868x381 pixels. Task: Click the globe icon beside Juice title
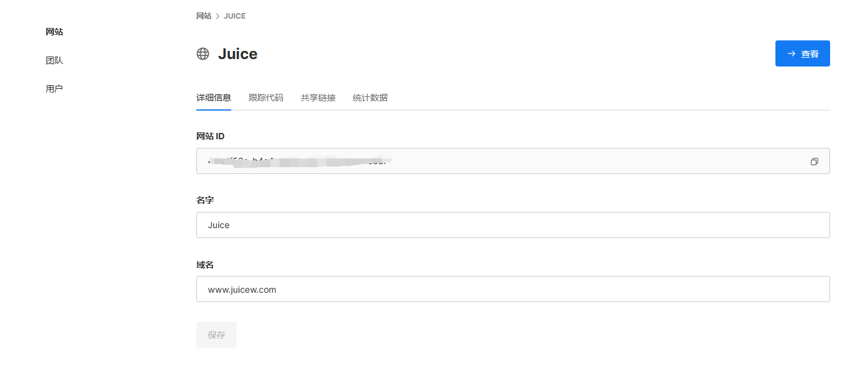[203, 54]
